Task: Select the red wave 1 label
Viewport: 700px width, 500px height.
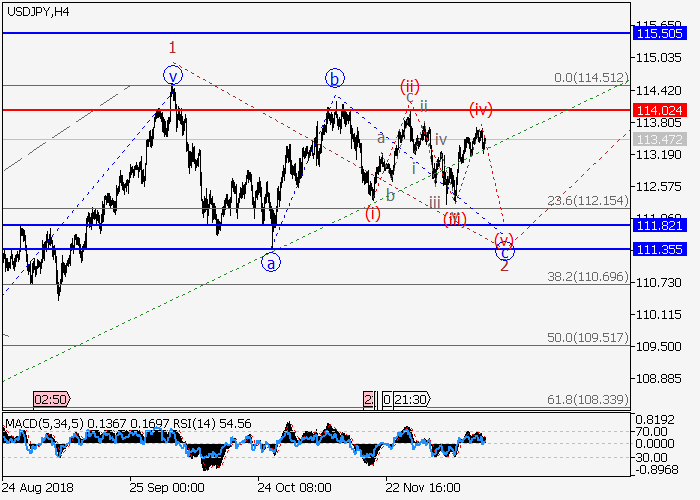Action: click(173, 47)
